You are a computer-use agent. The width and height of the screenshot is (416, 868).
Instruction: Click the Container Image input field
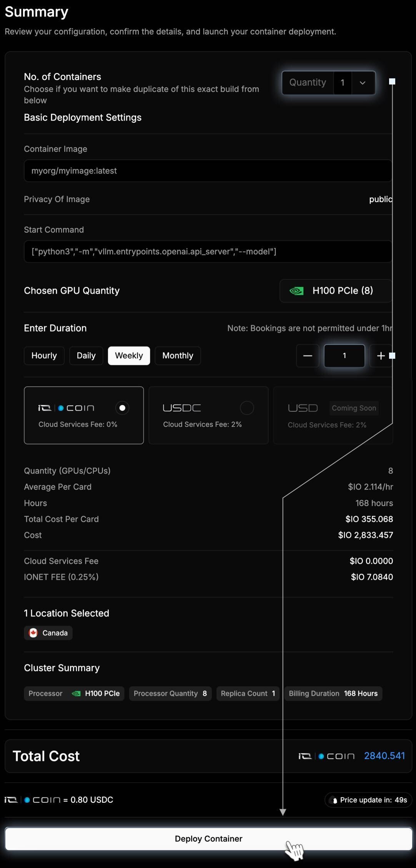[208, 171]
